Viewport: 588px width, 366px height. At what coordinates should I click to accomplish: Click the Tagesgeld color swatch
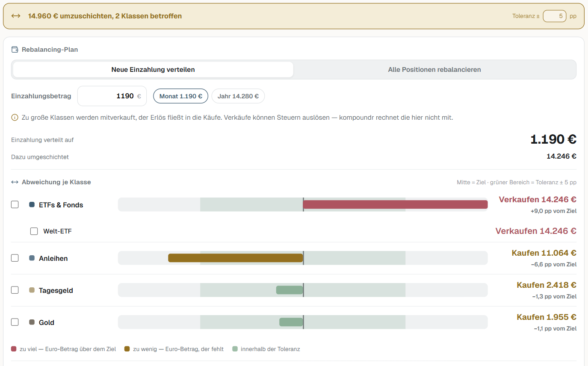pos(32,290)
